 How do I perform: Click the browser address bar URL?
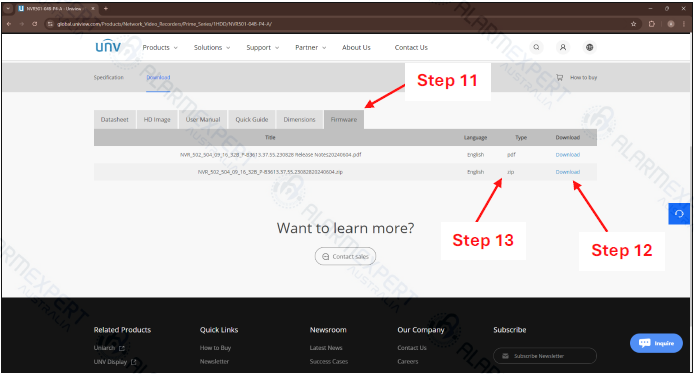pos(164,24)
